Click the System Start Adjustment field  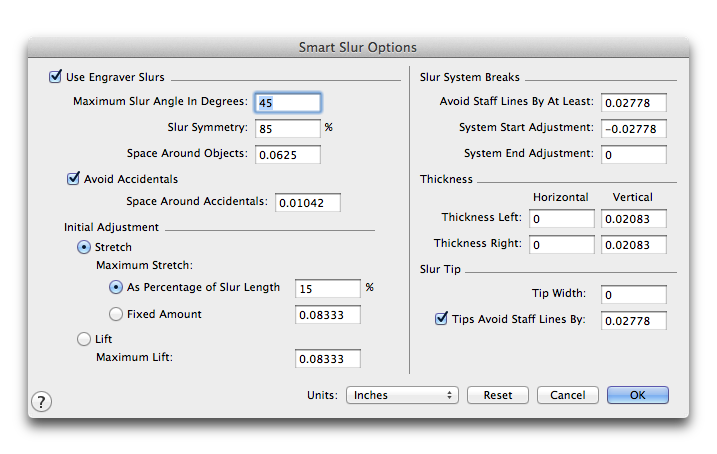(634, 128)
